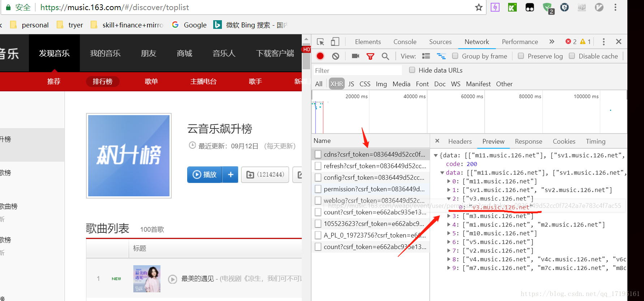
Task: Enable Group by frame checkbox
Action: click(455, 56)
